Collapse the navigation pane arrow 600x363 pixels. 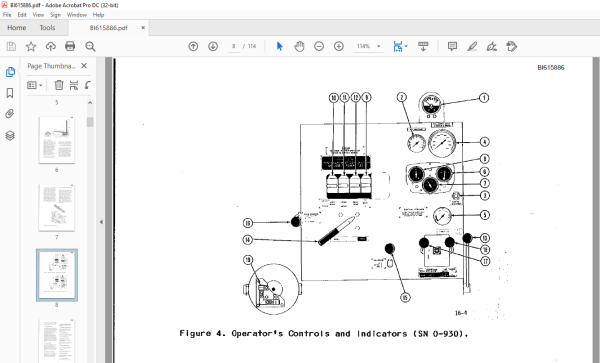(101, 222)
